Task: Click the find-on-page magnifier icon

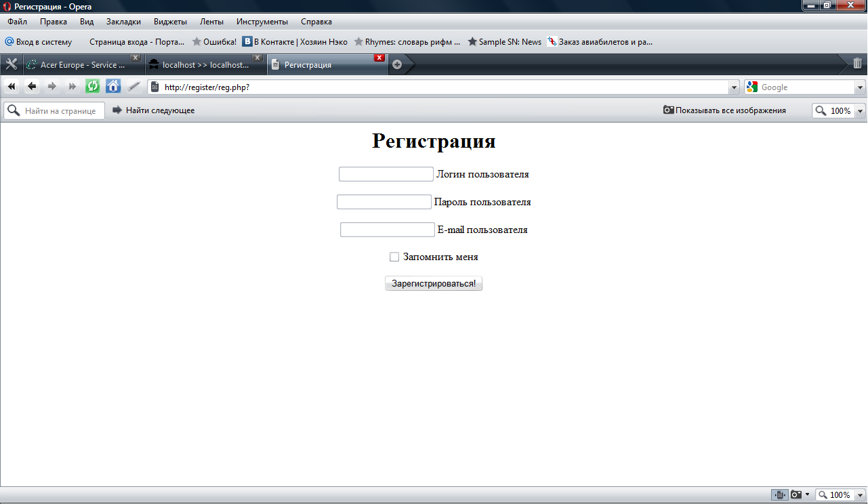Action: tap(14, 110)
